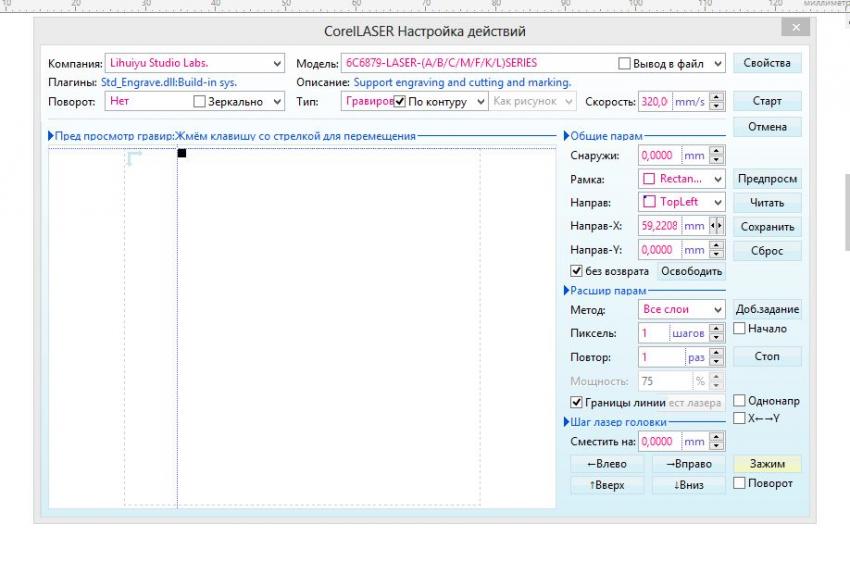850x574 pixels.
Task: Open the Направ TopLeft dropdown
Action: pyautogui.click(x=717, y=202)
